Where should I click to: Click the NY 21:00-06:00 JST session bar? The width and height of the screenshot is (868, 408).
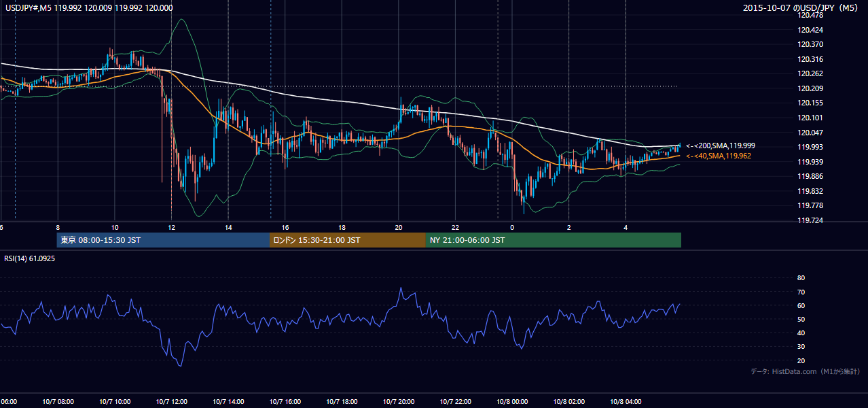tap(554, 240)
